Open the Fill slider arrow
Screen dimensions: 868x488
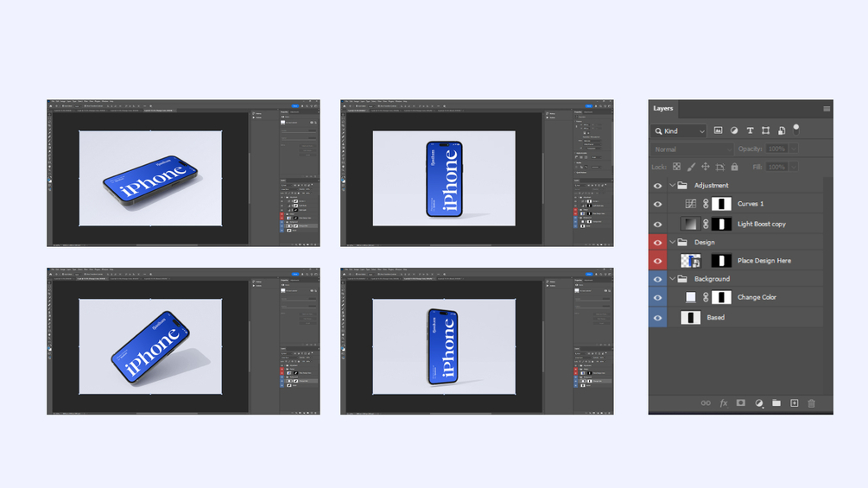[x=794, y=167]
